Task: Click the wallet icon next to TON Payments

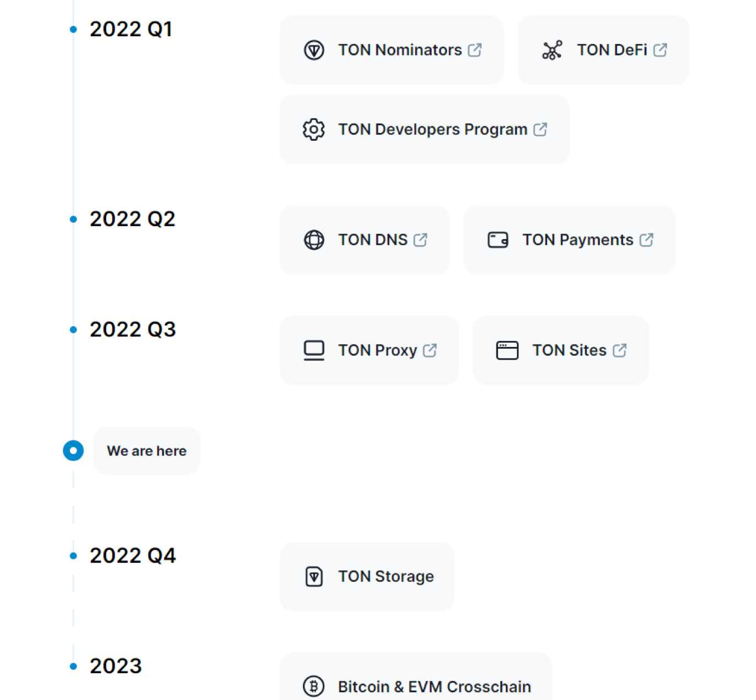Action: tap(498, 240)
